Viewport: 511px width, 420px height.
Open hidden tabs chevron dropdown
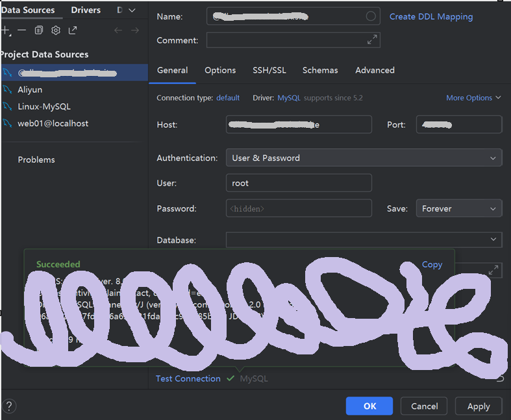click(x=132, y=10)
